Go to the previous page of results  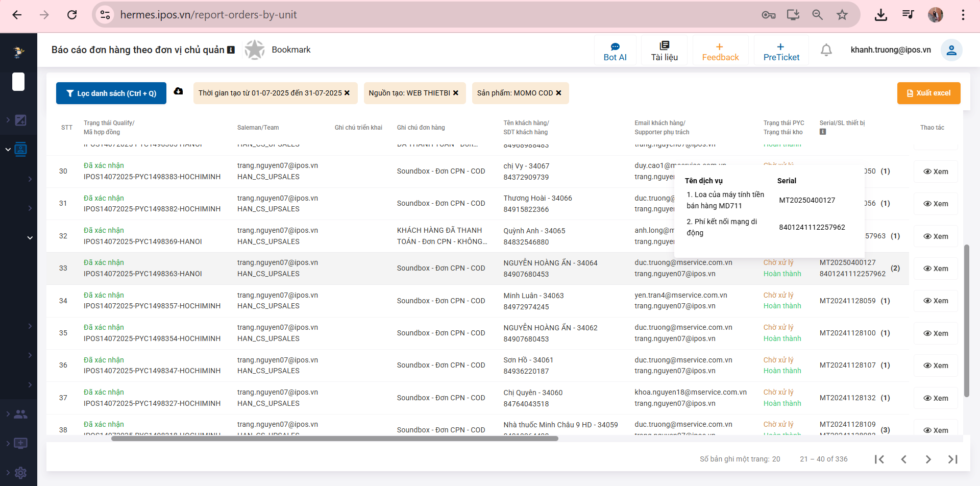point(903,459)
